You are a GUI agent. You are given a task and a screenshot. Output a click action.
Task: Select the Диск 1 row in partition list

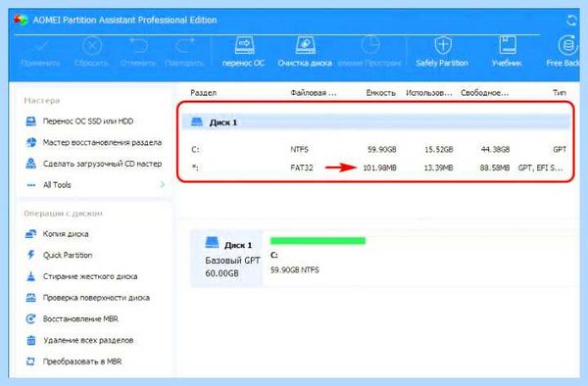[376, 122]
